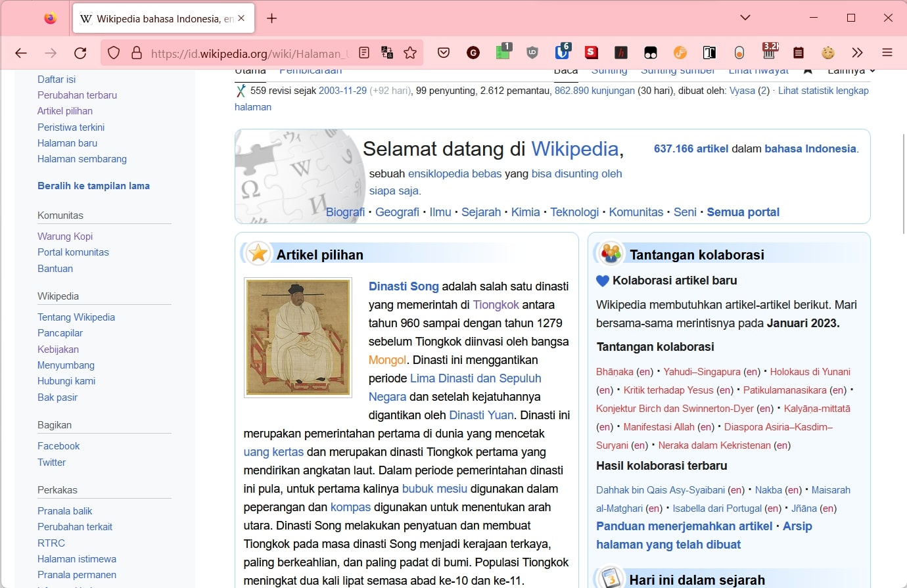
Task: Open the Firefox hamburger menu
Action: point(887,53)
